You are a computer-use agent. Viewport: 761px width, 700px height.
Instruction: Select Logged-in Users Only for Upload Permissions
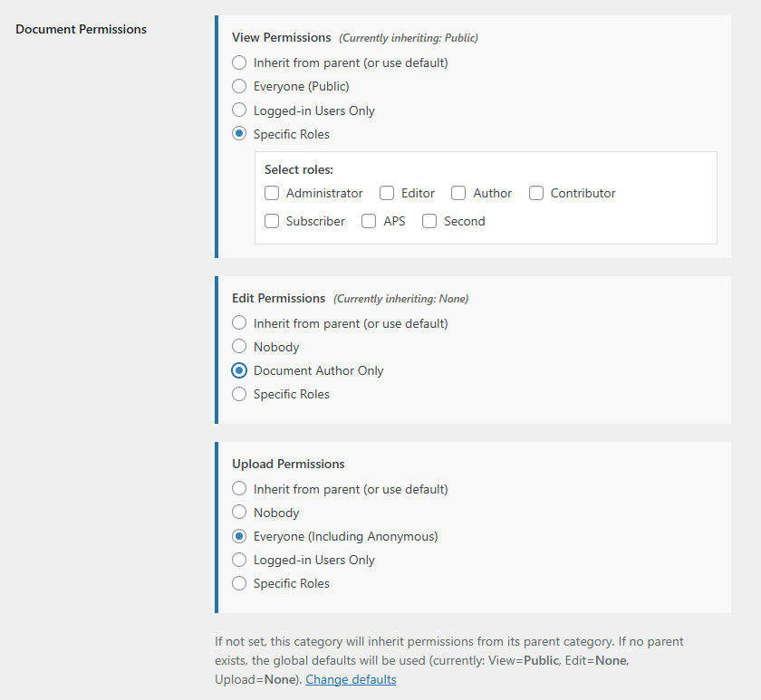(x=239, y=560)
